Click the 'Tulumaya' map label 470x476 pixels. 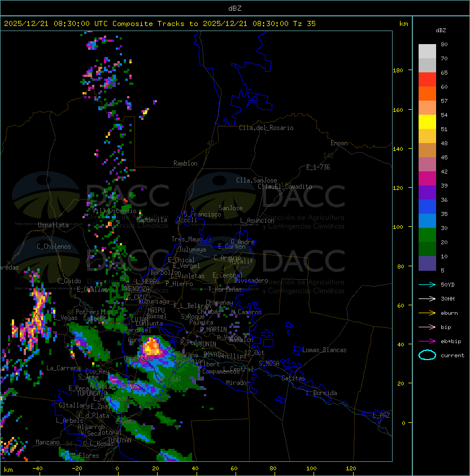pos(193,249)
